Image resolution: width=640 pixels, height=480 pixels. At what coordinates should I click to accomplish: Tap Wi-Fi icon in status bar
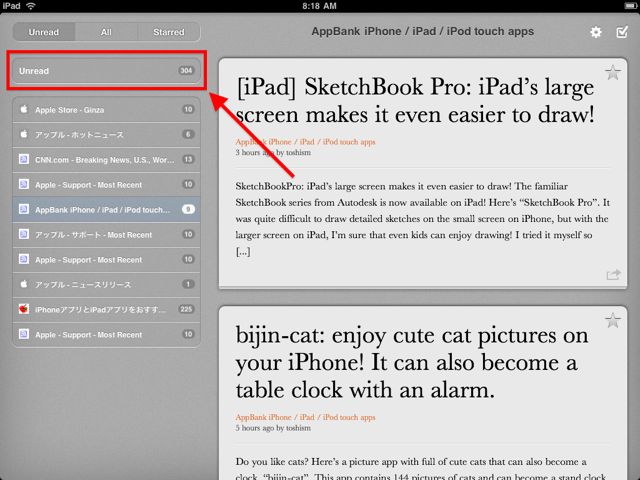click(31, 6)
